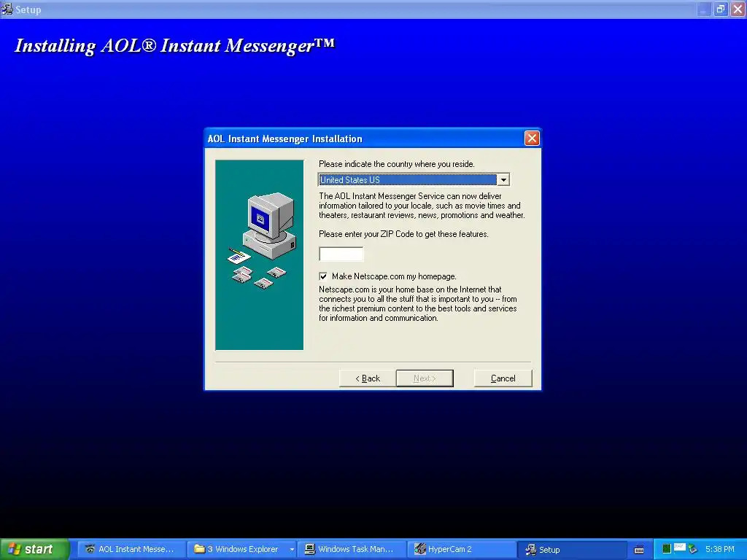Expand the Windows Explorer group arrow
The image size is (747, 560).
pyautogui.click(x=292, y=550)
